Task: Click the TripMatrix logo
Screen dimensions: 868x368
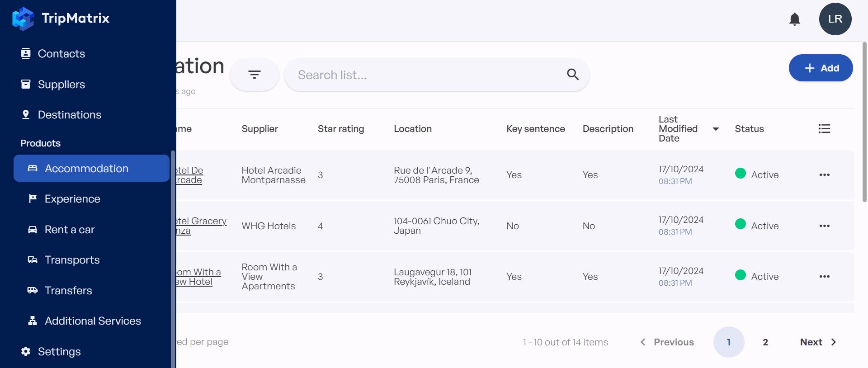Action: click(x=61, y=19)
